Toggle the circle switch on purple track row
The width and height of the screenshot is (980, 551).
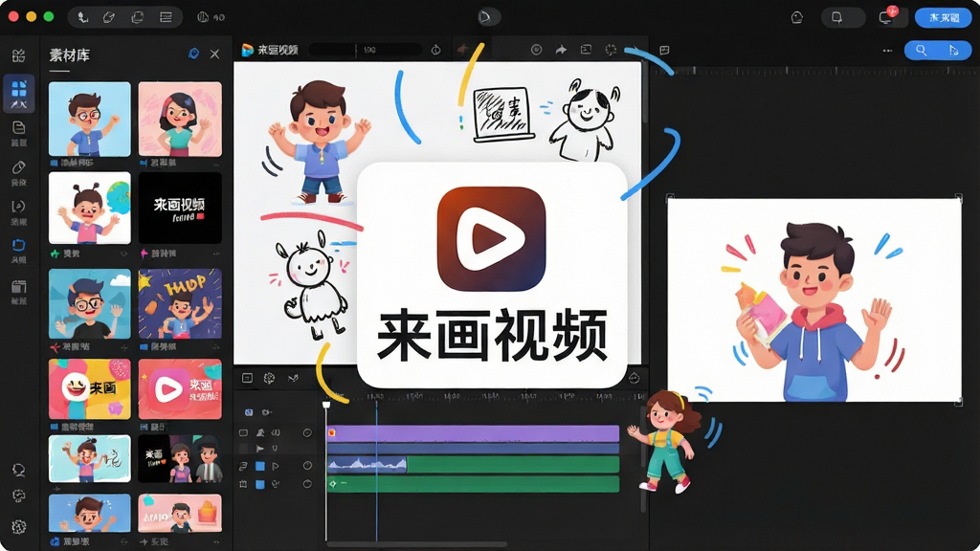coord(307,433)
